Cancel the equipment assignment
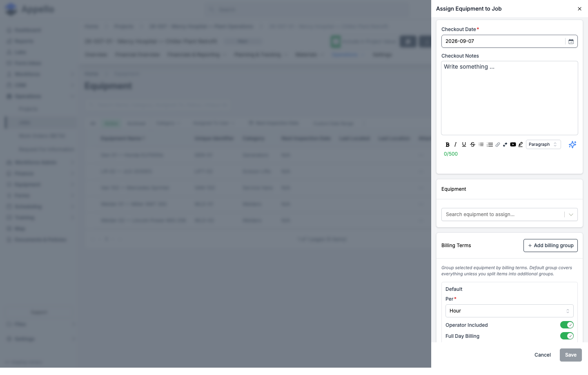The height and width of the screenshot is (375, 588). pyautogui.click(x=542, y=355)
